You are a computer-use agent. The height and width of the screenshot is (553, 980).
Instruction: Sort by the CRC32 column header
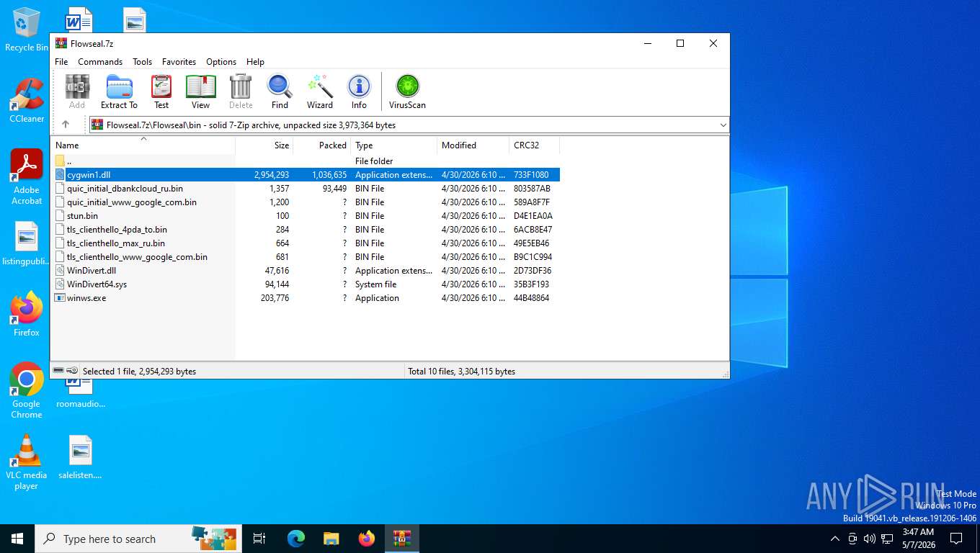pos(535,145)
